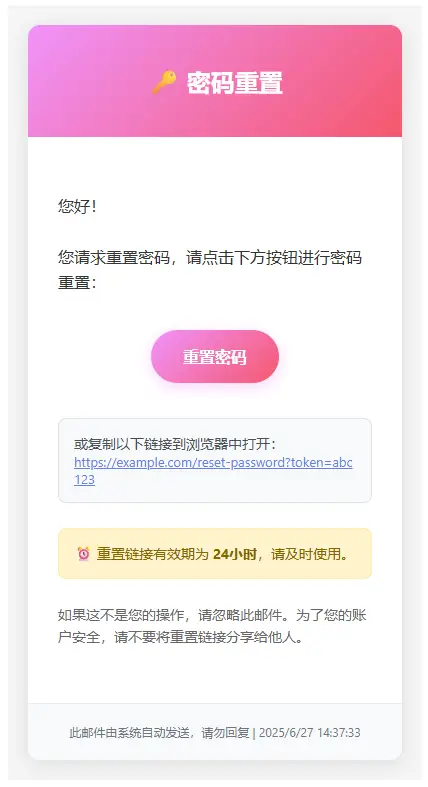Click the 请勿回复 text in the footer
428x787 pixels.
pos(225,733)
